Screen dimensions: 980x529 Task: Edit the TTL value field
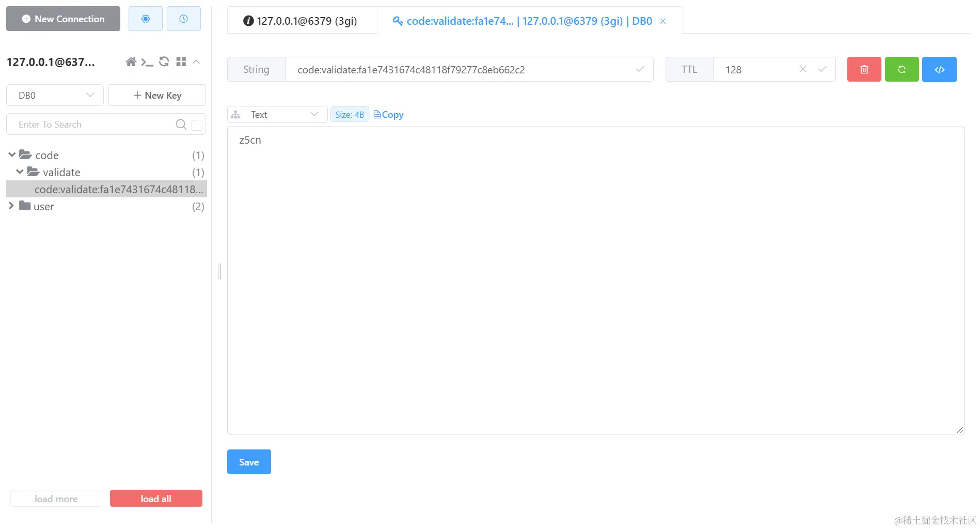click(x=758, y=70)
